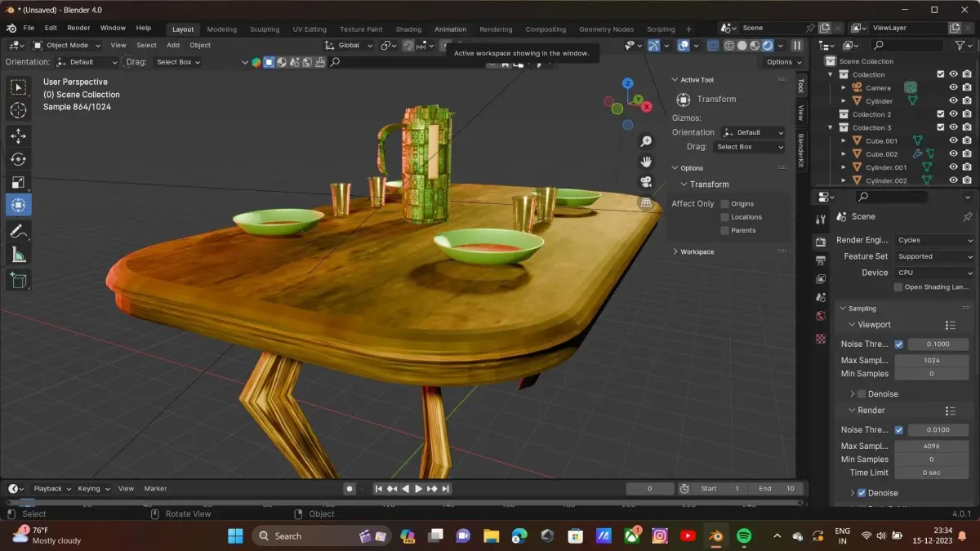Expand Cube.002 in the outliner
This screenshot has height=551, width=980.
845,153
